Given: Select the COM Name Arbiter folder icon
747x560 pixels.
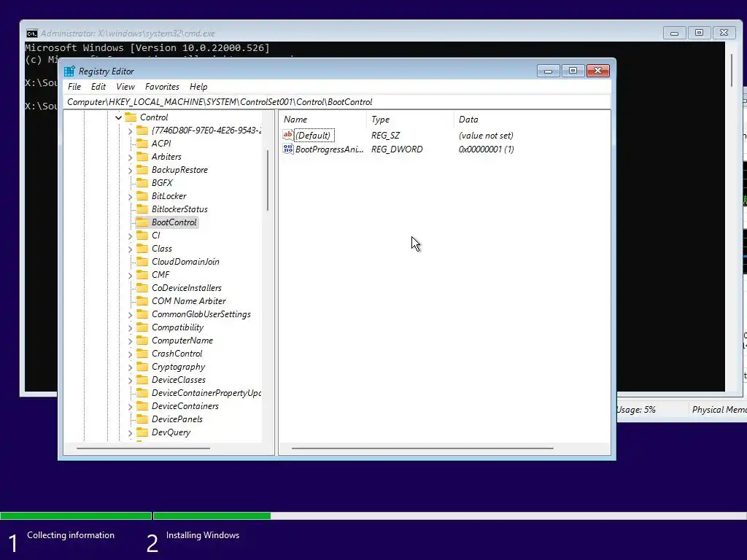Looking at the screenshot, I should (x=142, y=301).
